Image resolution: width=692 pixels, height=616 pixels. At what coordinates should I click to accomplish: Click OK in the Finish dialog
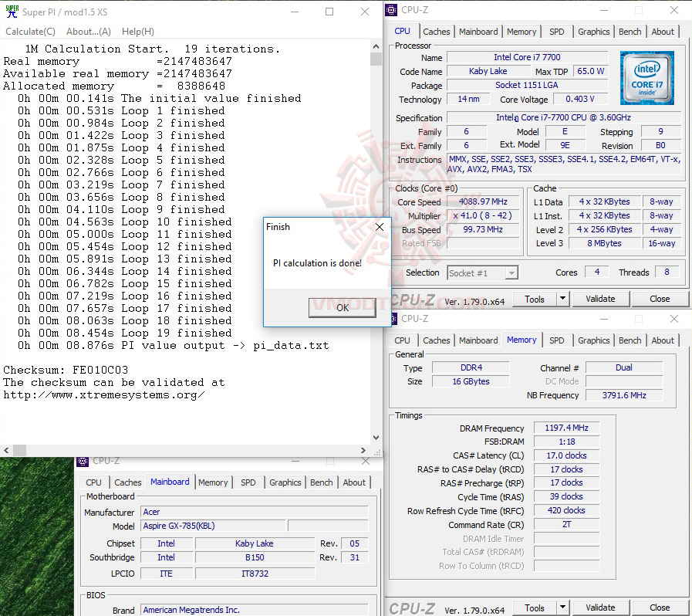342,307
